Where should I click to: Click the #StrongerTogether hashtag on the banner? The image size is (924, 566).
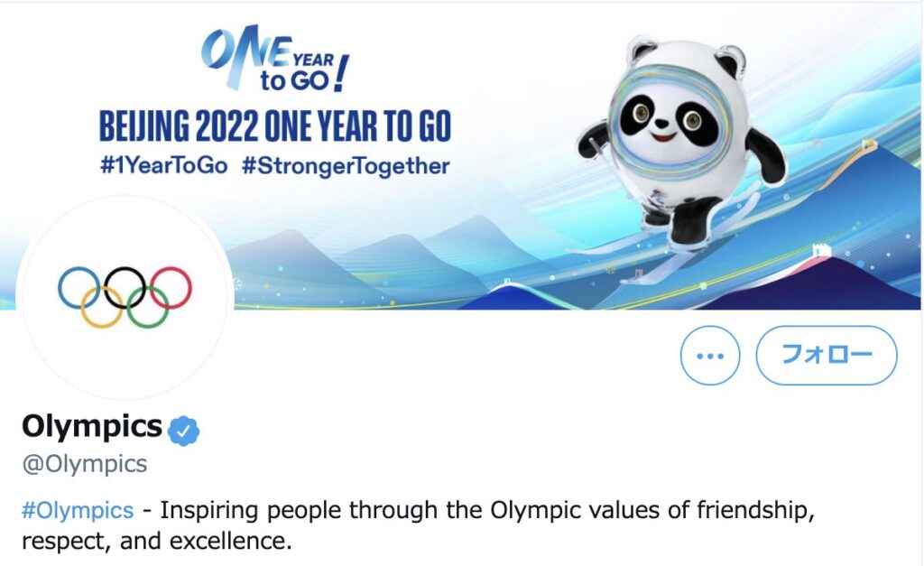pyautogui.click(x=346, y=166)
